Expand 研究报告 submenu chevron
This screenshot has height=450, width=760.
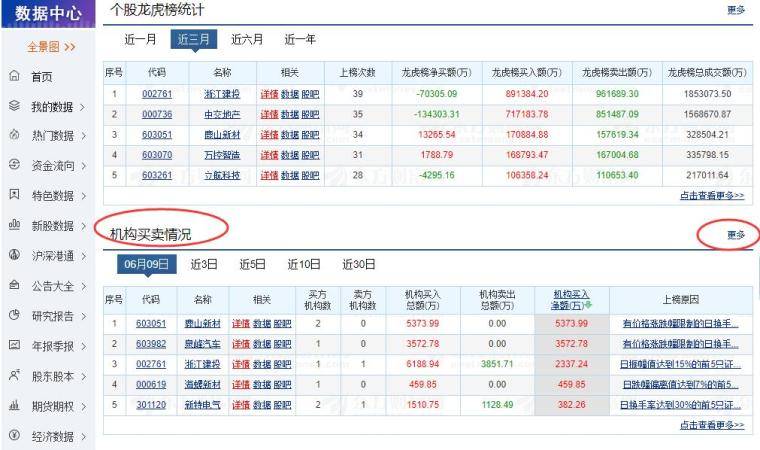point(83,317)
